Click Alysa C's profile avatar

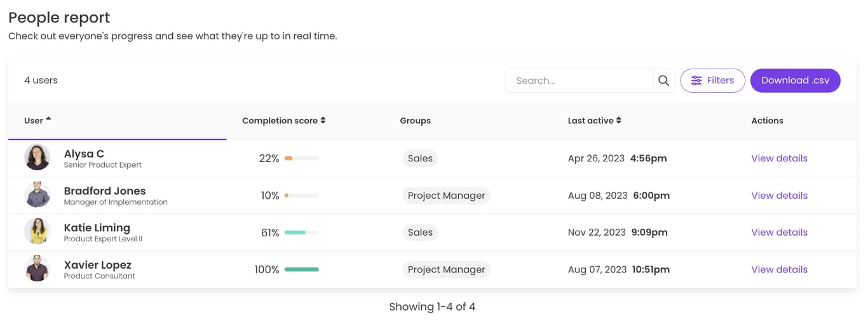(x=37, y=158)
